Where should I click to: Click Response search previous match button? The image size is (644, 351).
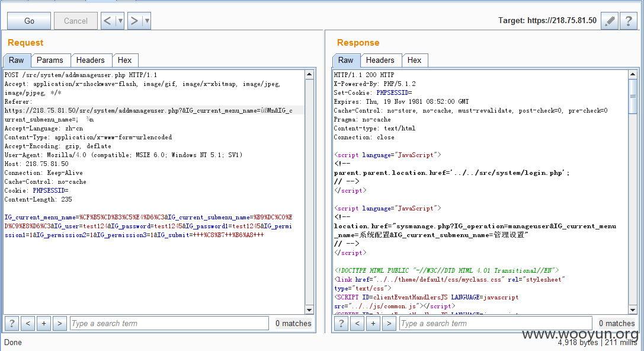(357, 324)
